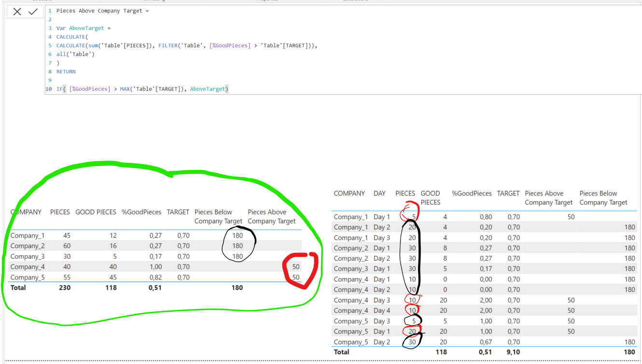Click Company_3 in the company summary table
642x364 pixels.
pos(28,256)
